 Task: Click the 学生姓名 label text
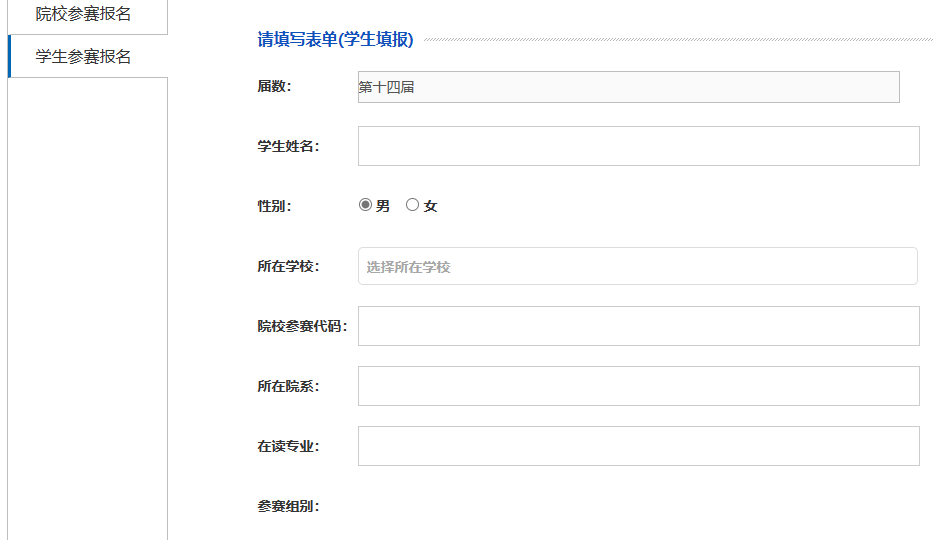click(x=288, y=146)
